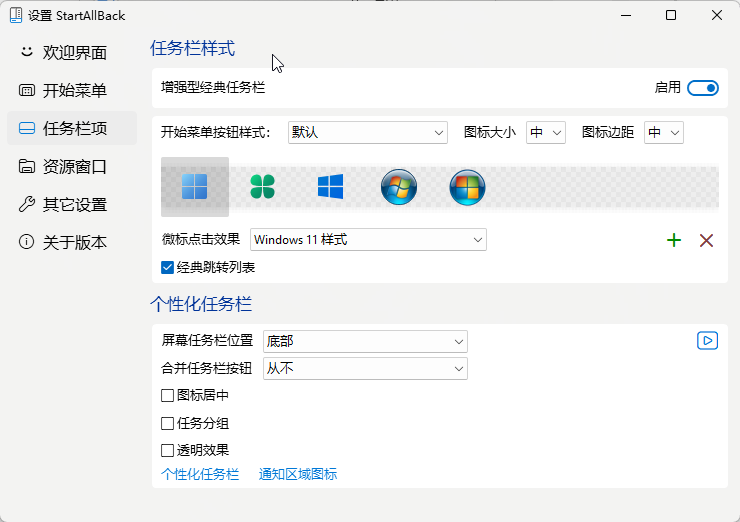Click the info icon beside 关于版本
This screenshot has height=522, width=740.
(x=26, y=242)
